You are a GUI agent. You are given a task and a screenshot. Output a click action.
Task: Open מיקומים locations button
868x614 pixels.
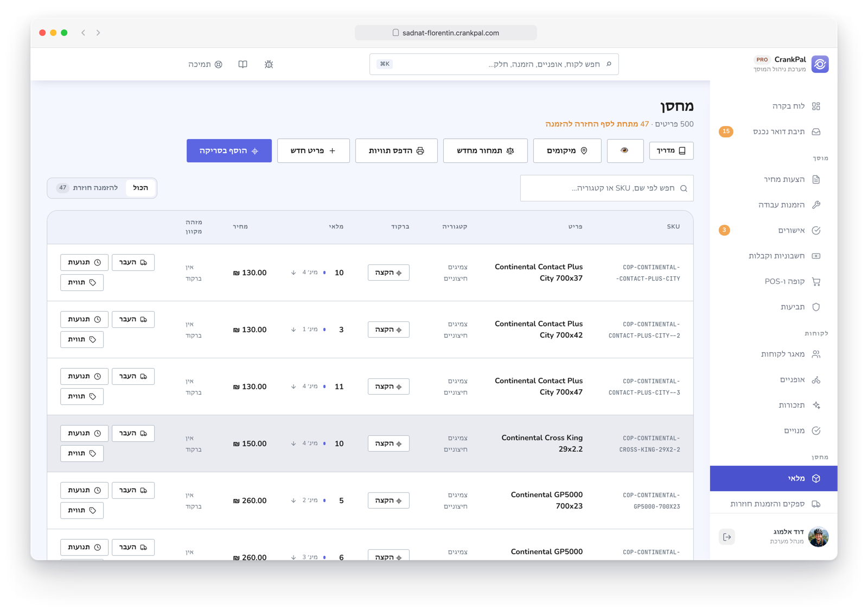coord(567,150)
